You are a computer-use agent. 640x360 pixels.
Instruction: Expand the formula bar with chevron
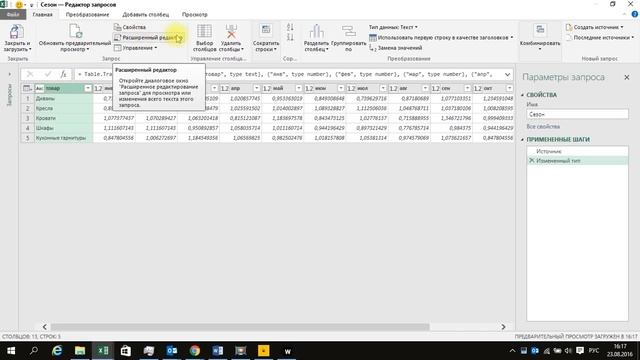[x=507, y=74]
